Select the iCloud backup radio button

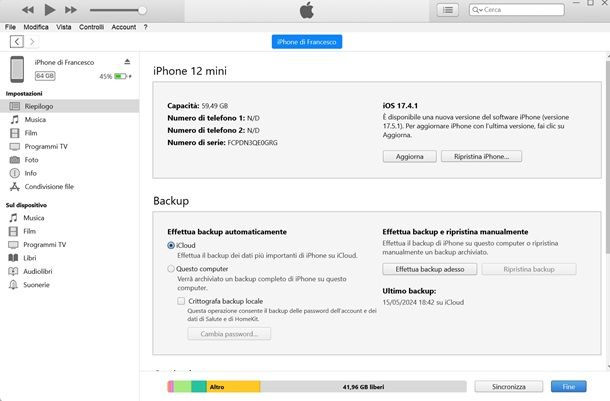(171, 245)
